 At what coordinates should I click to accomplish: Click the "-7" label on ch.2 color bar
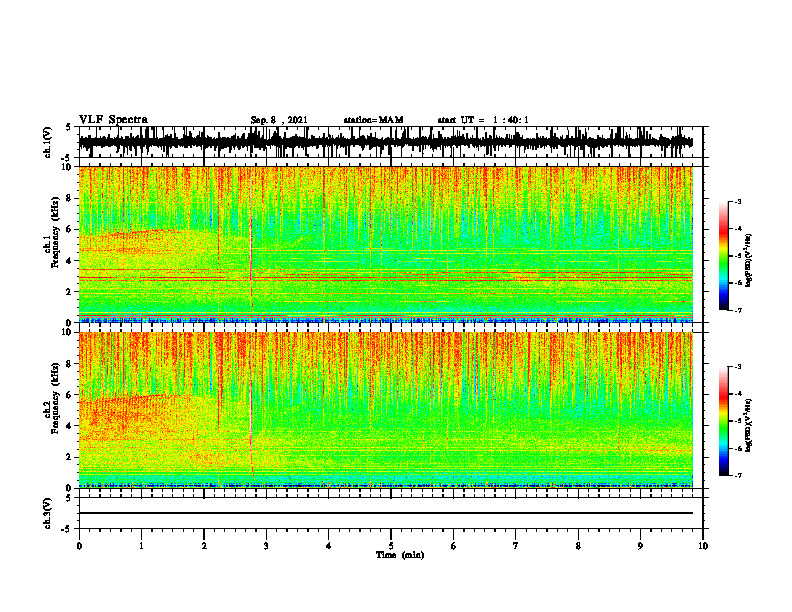point(738,475)
